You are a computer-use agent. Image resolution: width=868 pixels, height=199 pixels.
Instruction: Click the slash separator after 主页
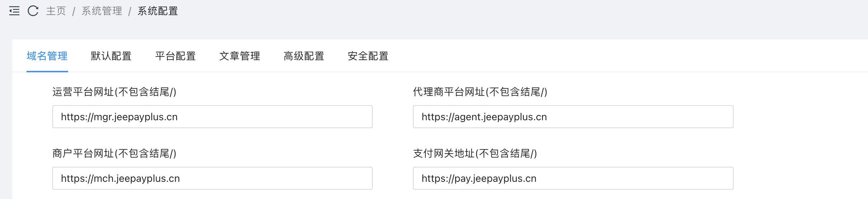click(x=74, y=11)
